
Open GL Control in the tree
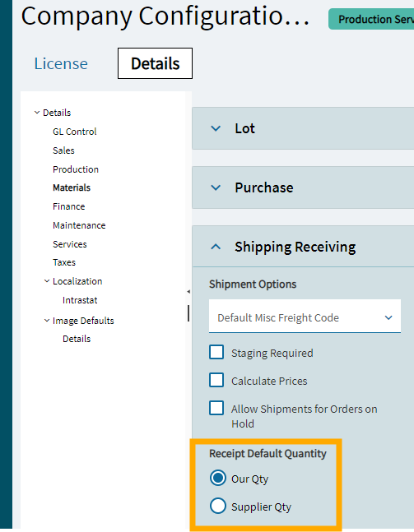[x=75, y=132]
